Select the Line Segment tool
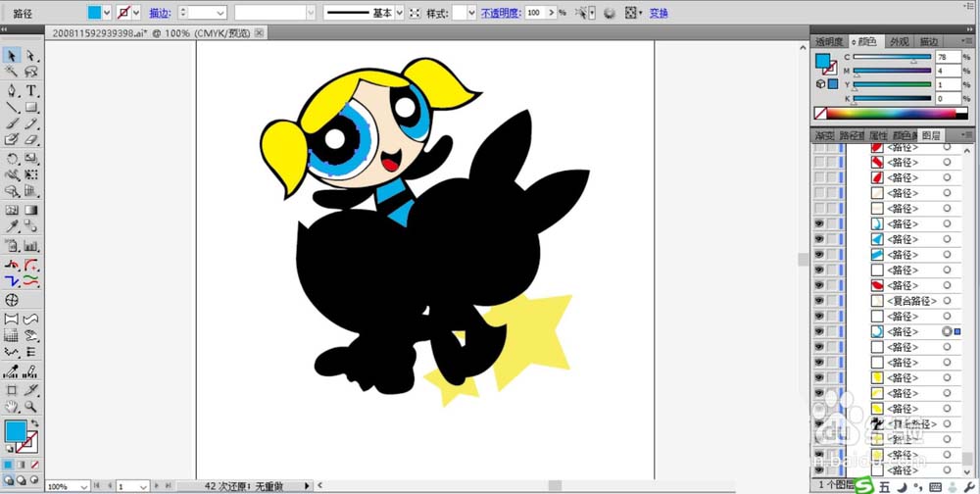Screen dimensions: 980x494 [11, 108]
